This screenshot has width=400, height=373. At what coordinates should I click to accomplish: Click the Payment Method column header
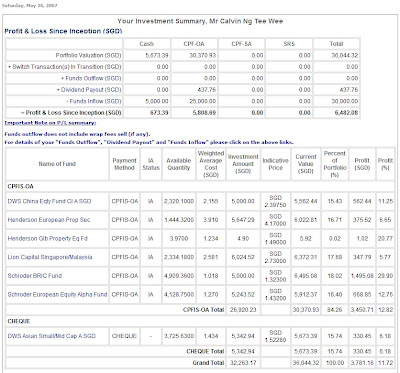(124, 164)
